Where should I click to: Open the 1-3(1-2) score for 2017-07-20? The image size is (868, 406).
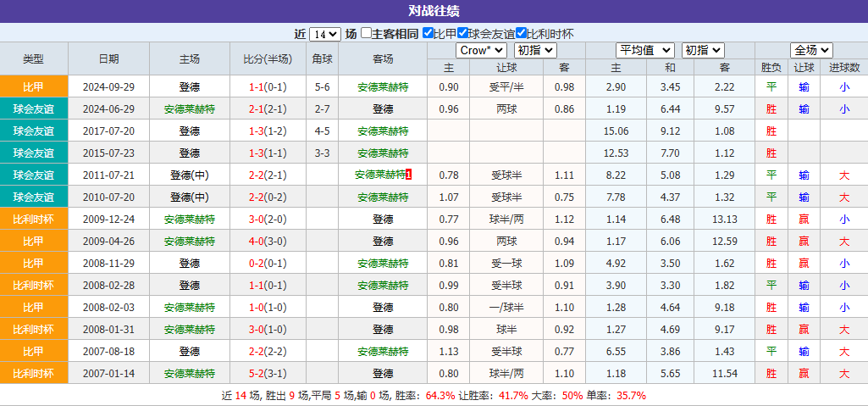268,131
